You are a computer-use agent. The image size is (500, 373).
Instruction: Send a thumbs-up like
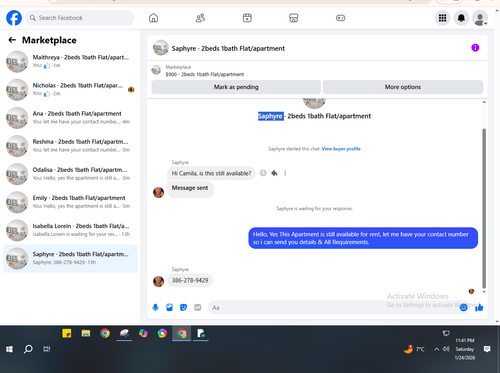[479, 307]
